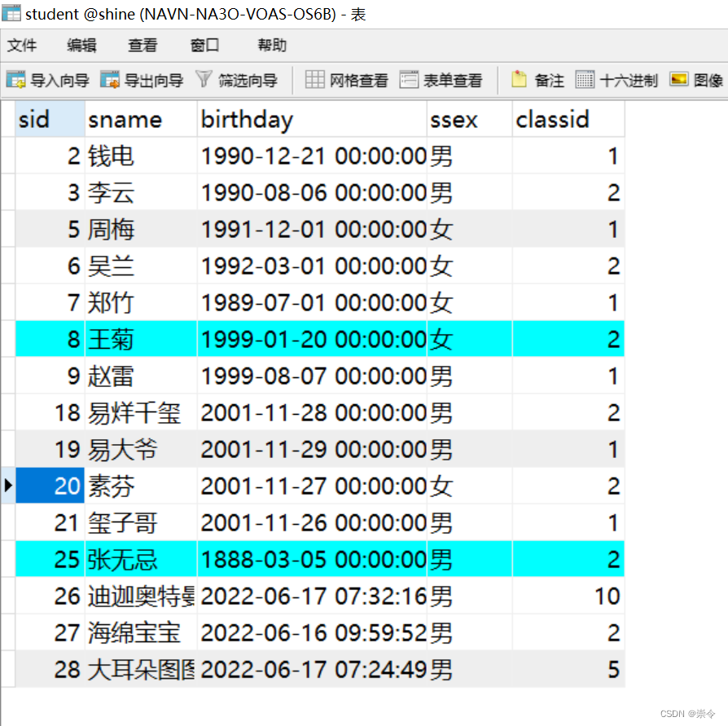Click sid cell 28

50,669
